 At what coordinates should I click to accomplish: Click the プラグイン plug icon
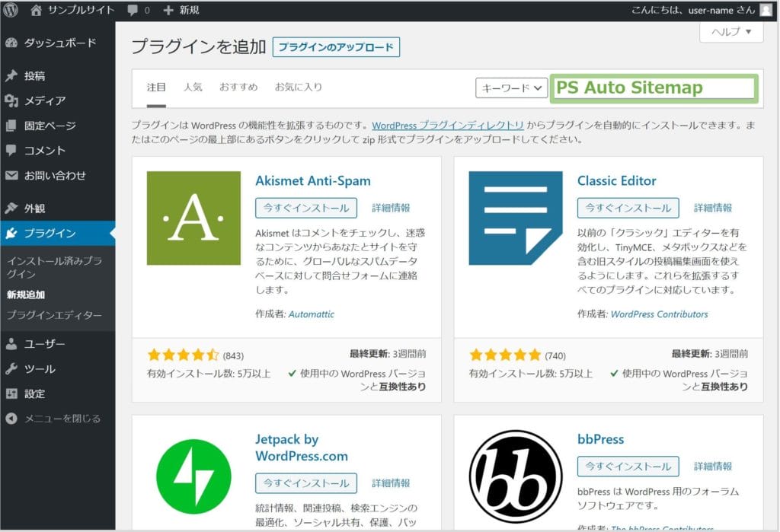(x=11, y=233)
